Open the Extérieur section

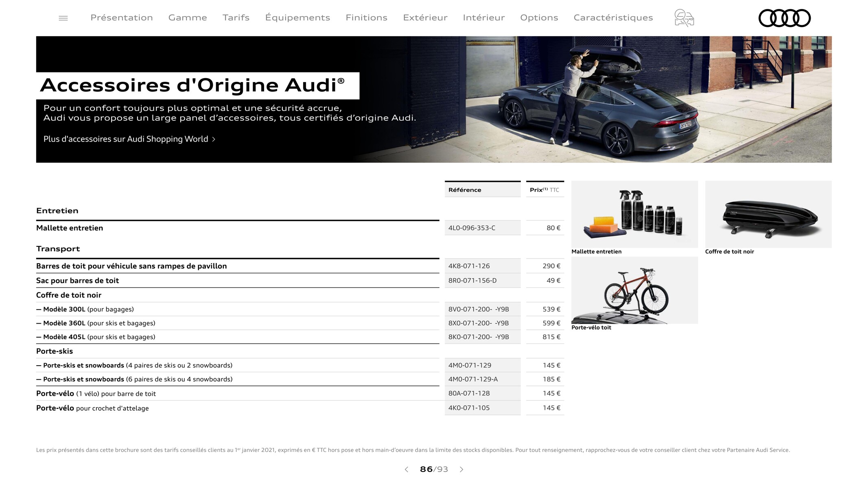coord(425,17)
